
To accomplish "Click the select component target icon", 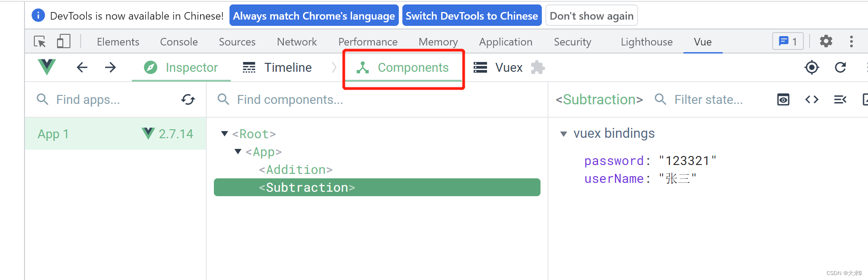I will tap(812, 67).
